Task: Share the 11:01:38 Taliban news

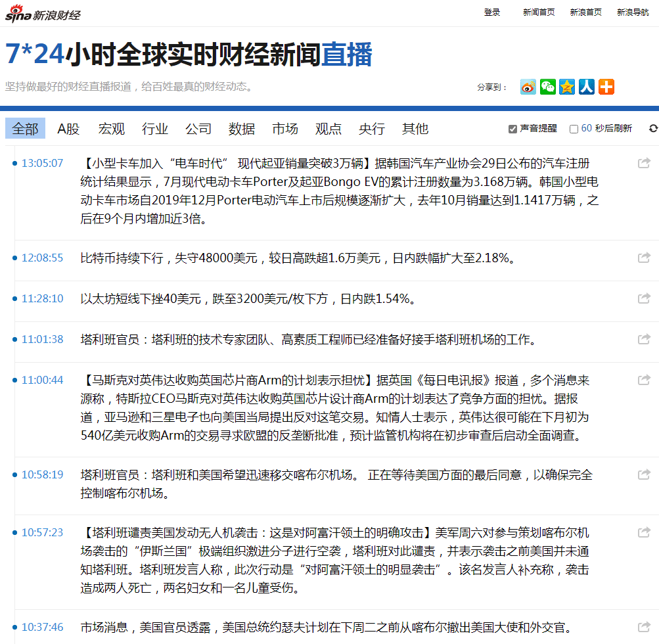Action: [x=644, y=339]
